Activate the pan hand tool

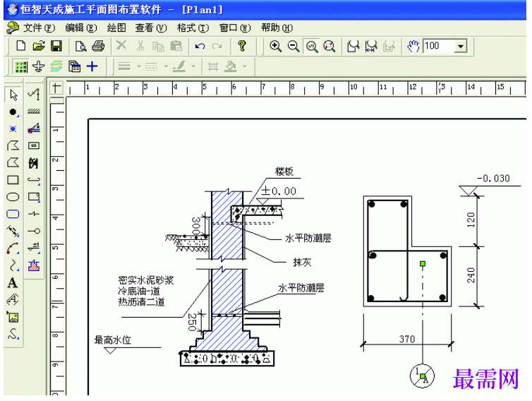point(413,46)
